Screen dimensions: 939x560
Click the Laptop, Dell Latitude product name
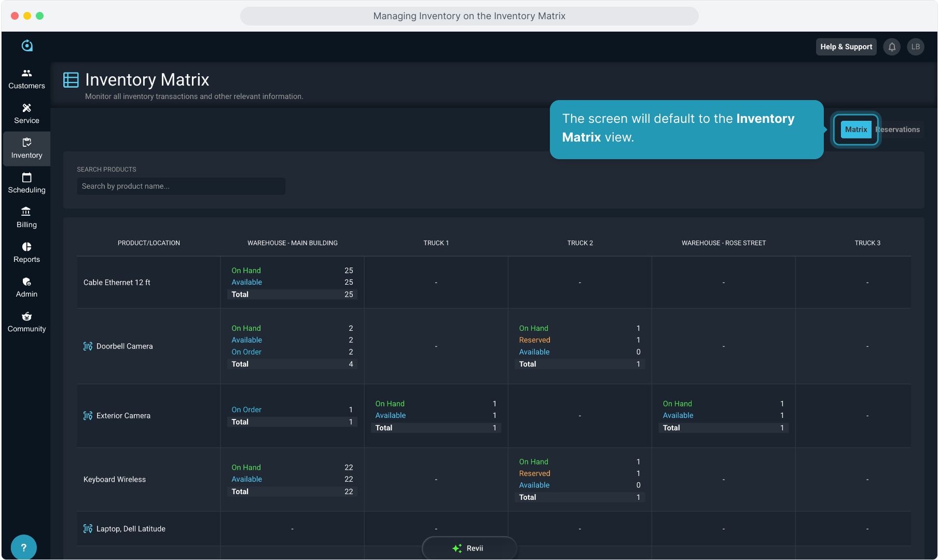(131, 529)
